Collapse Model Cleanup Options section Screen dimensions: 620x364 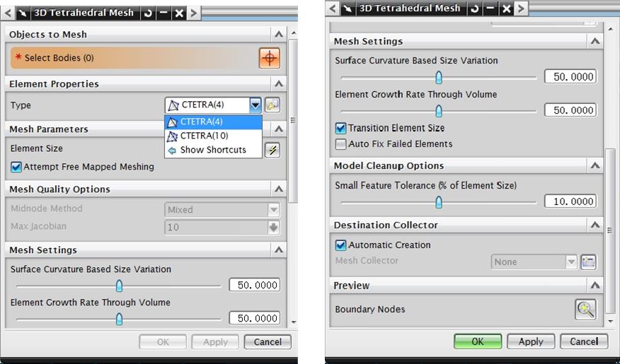click(595, 165)
